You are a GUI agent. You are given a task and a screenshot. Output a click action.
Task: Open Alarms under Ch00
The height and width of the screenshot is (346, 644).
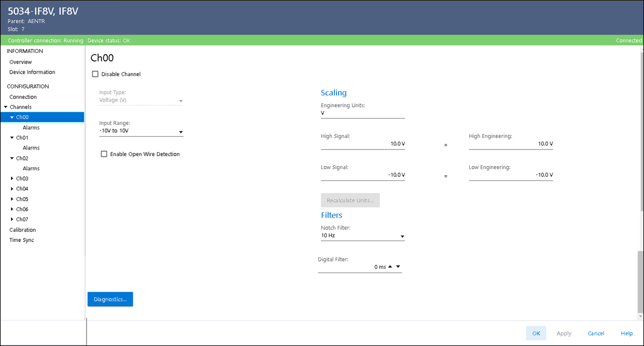[31, 127]
